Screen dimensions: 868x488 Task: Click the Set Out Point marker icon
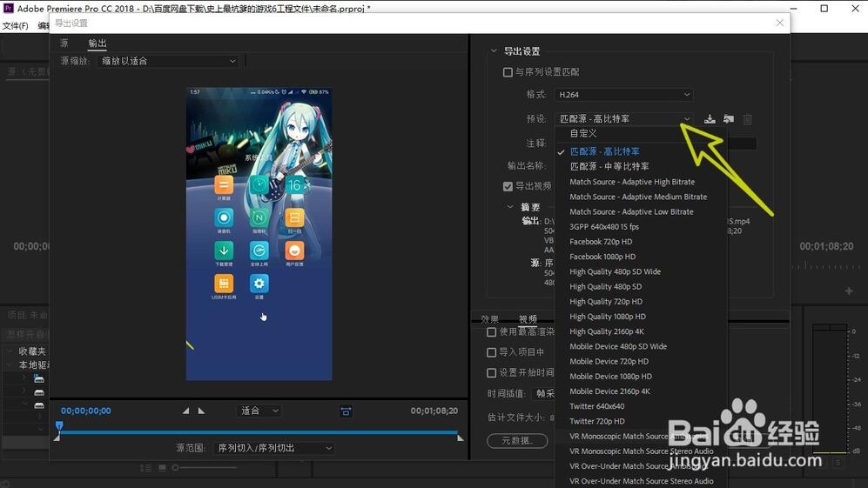tap(201, 411)
